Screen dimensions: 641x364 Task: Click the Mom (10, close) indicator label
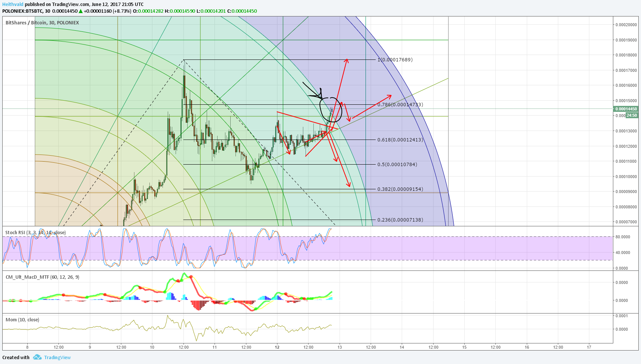(x=22, y=320)
